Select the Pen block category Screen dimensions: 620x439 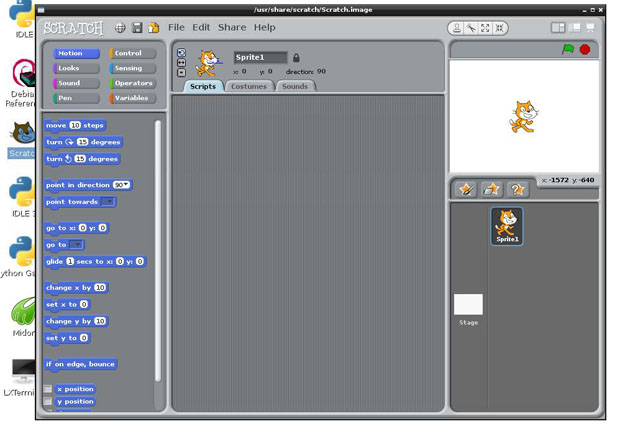click(76, 98)
